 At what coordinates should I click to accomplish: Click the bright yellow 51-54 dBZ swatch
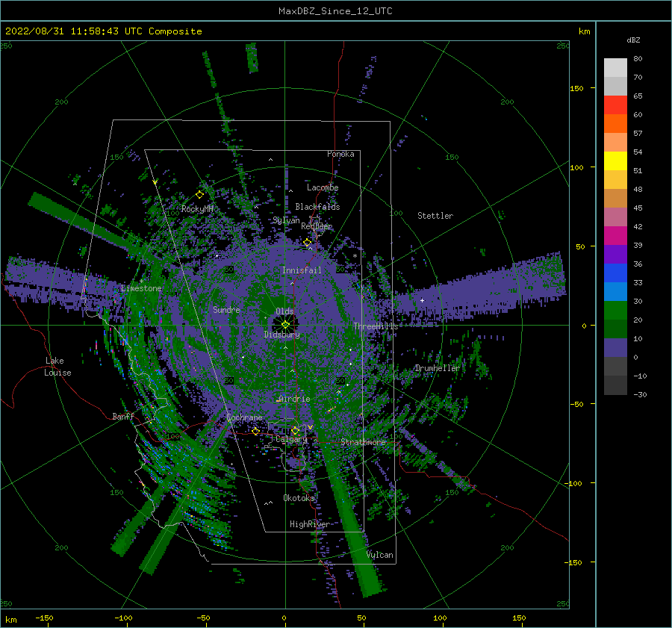click(615, 161)
